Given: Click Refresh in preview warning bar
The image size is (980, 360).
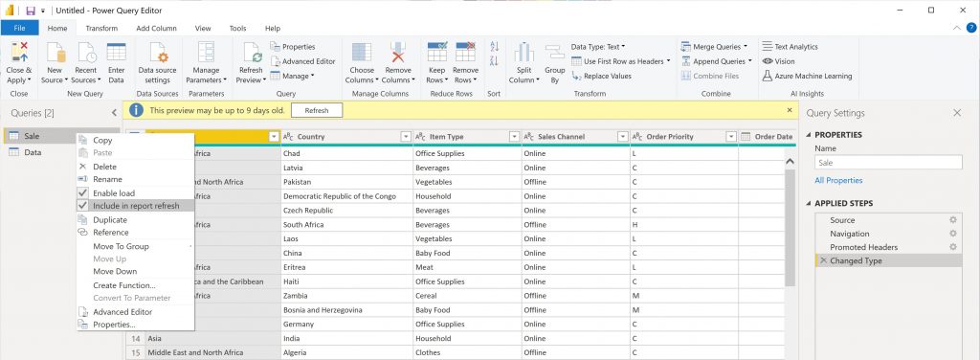Looking at the screenshot, I should click(x=317, y=111).
